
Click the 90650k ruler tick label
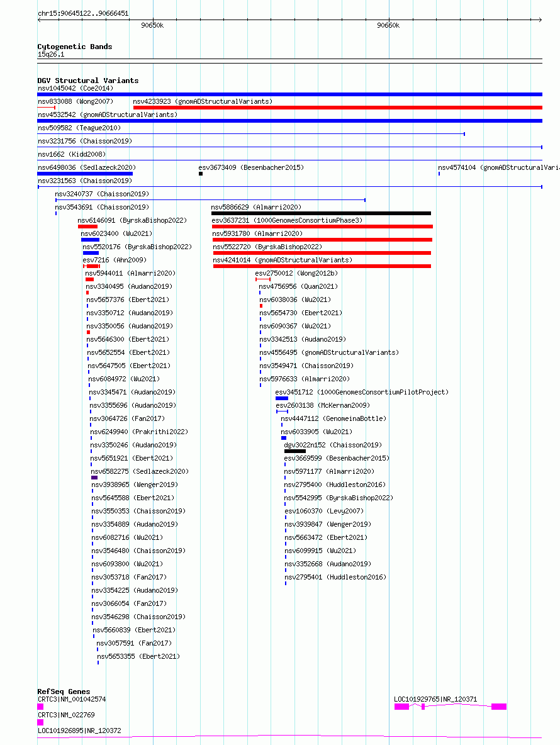pos(152,26)
